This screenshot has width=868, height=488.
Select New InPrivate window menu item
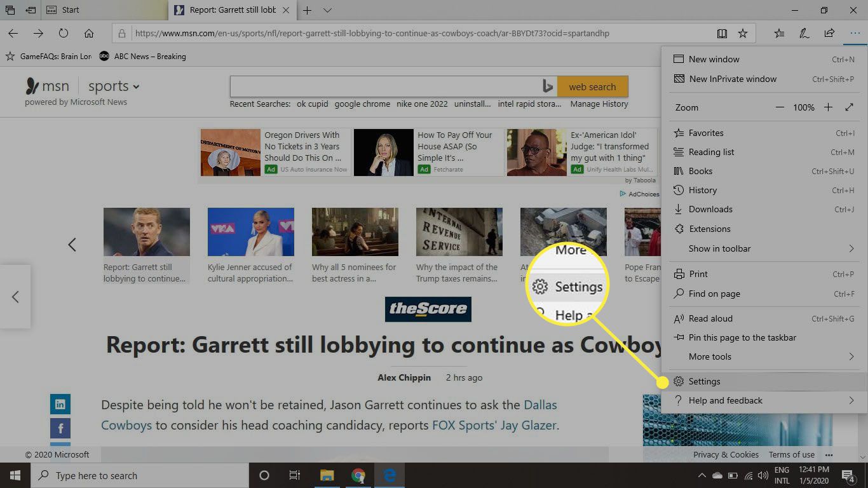tap(764, 79)
